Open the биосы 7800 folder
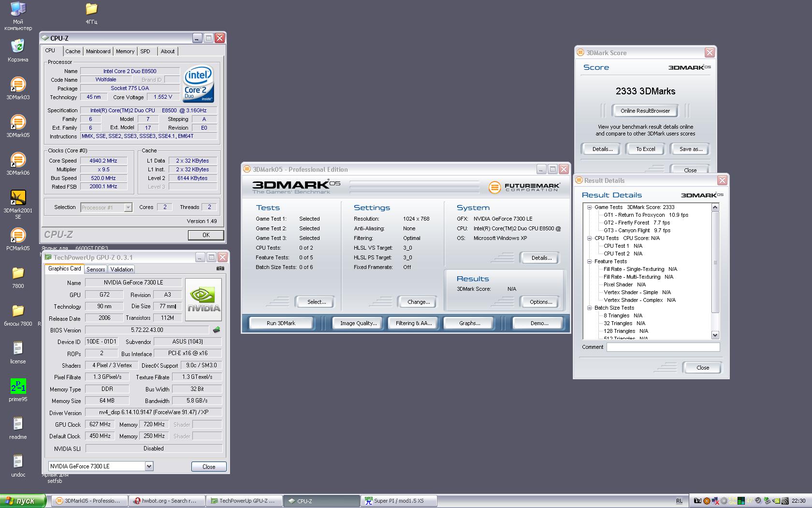The image size is (812, 508). (18, 314)
